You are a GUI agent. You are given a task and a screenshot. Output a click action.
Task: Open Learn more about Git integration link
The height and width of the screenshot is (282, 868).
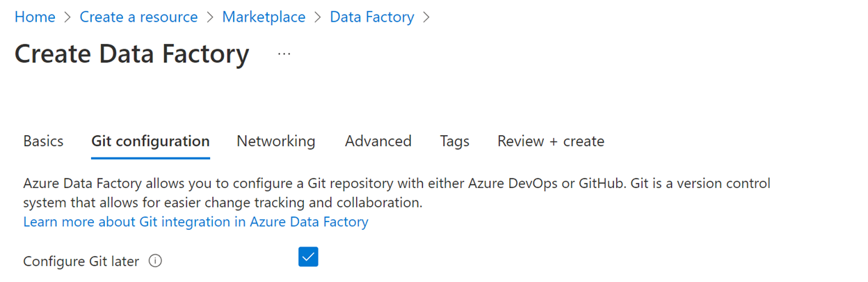click(195, 222)
